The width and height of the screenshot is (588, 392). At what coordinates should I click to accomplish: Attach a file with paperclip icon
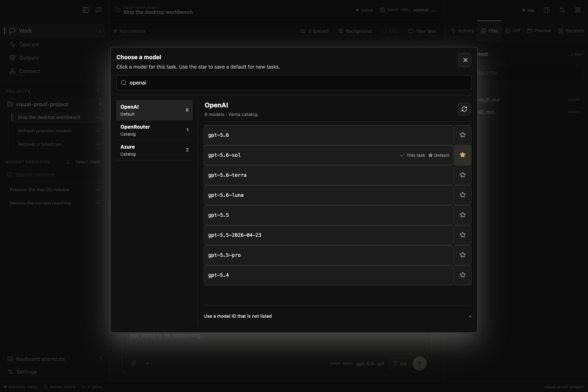point(134,363)
